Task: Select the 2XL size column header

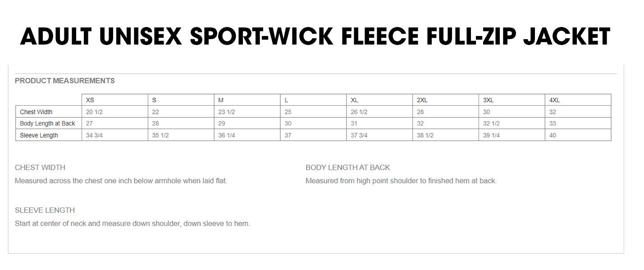Action: pos(422,100)
